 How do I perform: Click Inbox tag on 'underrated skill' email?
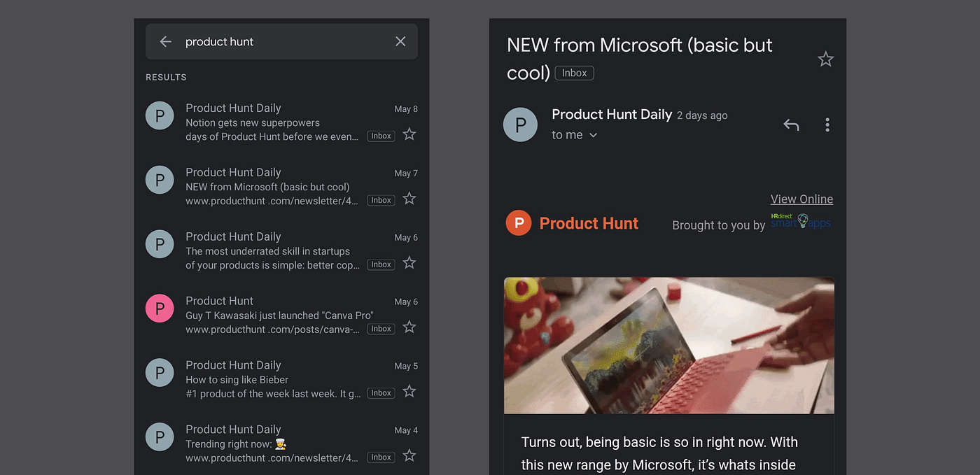[381, 265]
